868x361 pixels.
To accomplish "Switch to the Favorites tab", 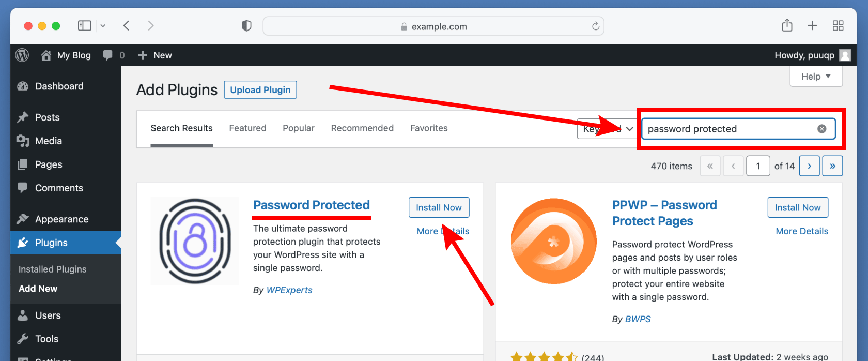I will (429, 128).
